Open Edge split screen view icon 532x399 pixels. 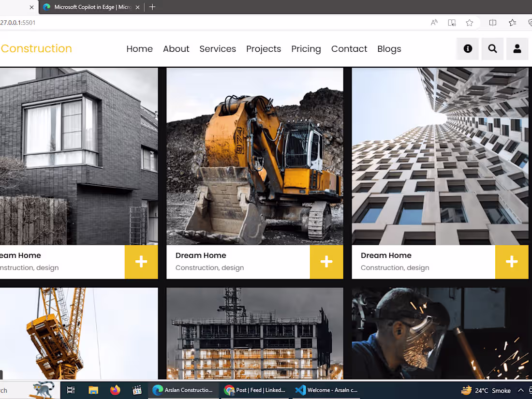pos(492,22)
